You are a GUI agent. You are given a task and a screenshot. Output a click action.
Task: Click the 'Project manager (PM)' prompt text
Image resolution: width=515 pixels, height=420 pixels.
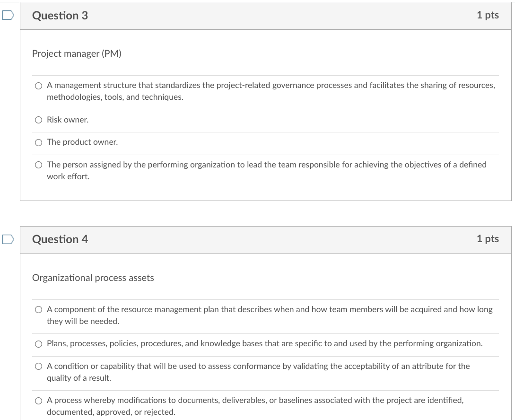(77, 53)
